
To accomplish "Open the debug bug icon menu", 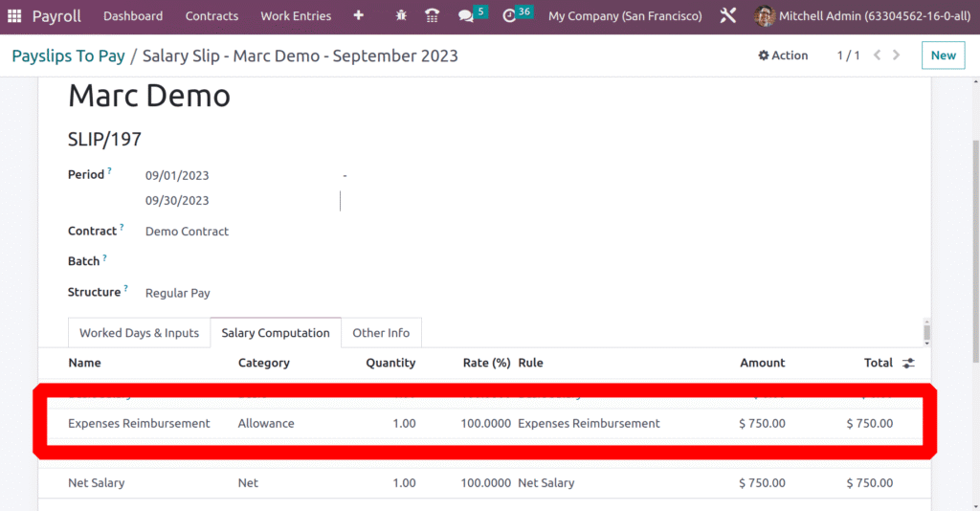I will pos(401,16).
